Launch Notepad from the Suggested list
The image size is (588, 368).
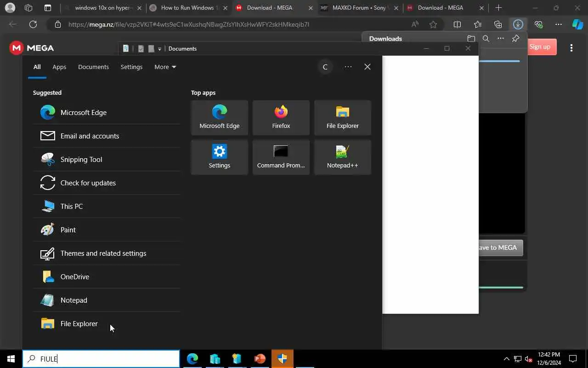click(107, 300)
